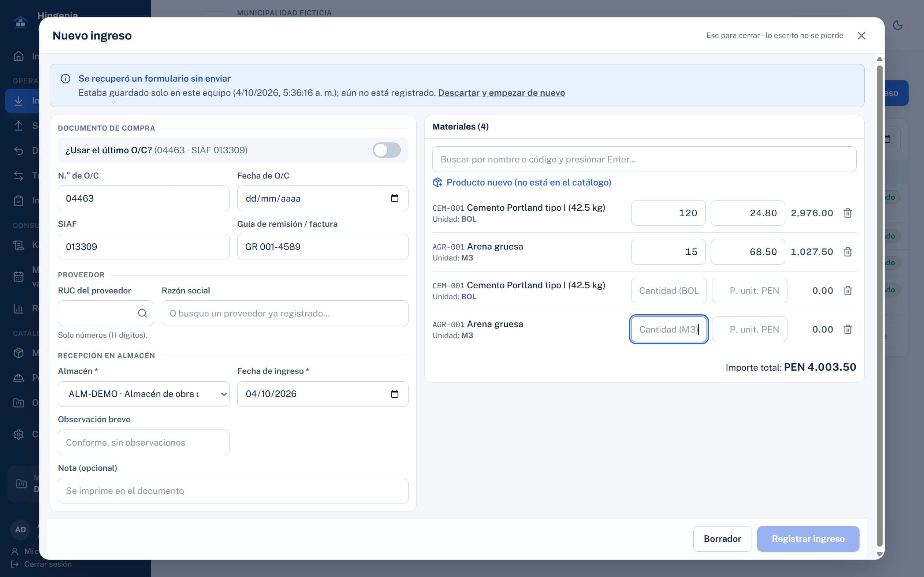Viewport: 924px width, 577px height.
Task: Click the Guía de remisión / factura field
Action: [323, 247]
